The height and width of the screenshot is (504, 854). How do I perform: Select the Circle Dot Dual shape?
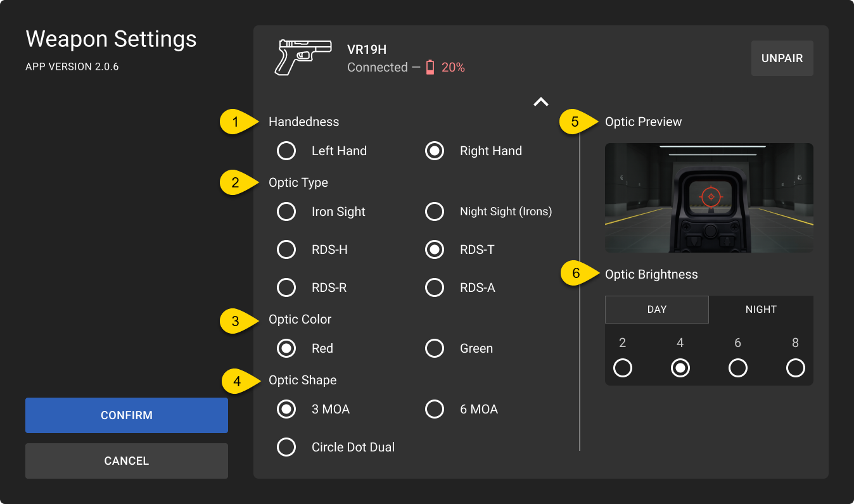pyautogui.click(x=286, y=447)
